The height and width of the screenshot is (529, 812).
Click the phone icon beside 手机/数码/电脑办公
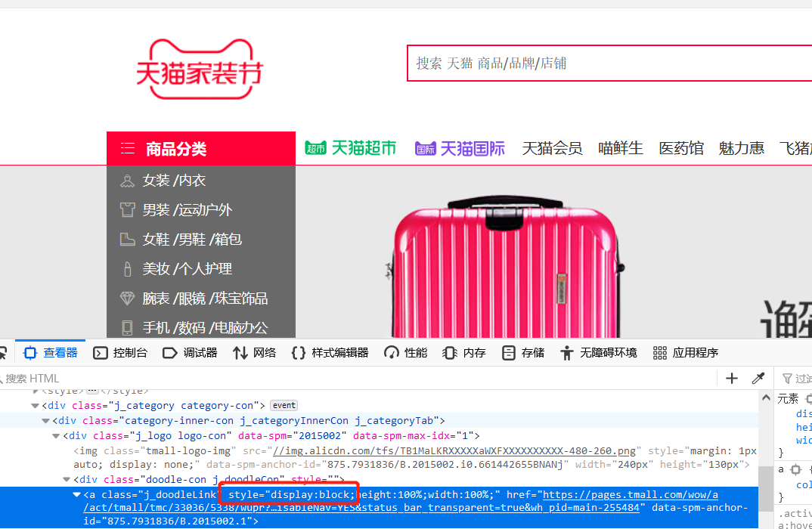127,328
